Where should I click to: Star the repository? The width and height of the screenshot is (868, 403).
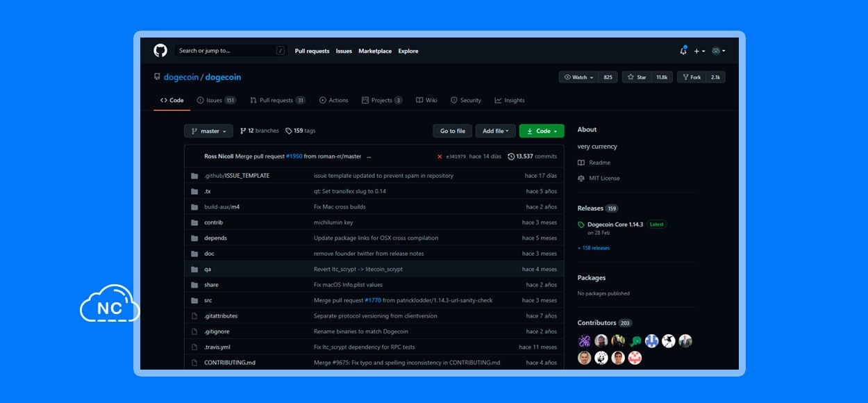[x=637, y=77]
